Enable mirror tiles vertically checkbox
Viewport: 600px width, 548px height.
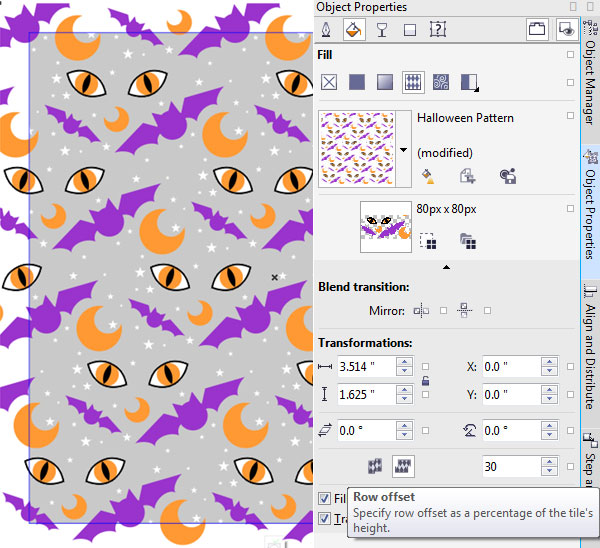[487, 310]
